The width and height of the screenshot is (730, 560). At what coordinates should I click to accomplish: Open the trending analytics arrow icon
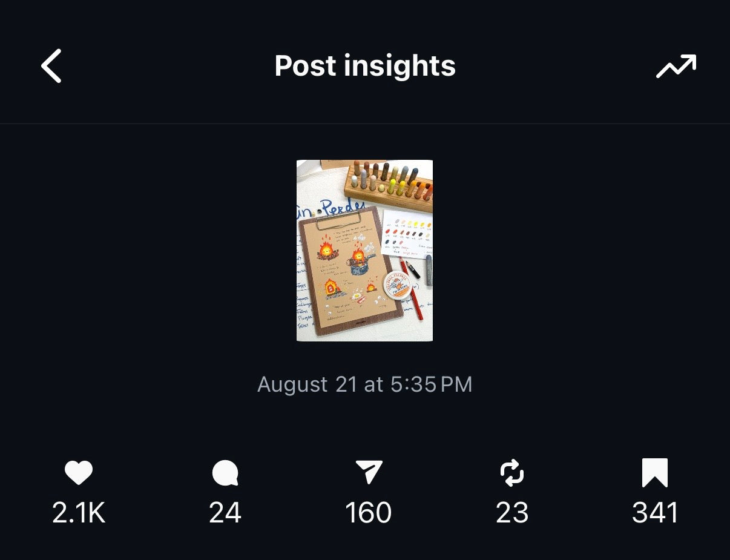(x=676, y=66)
